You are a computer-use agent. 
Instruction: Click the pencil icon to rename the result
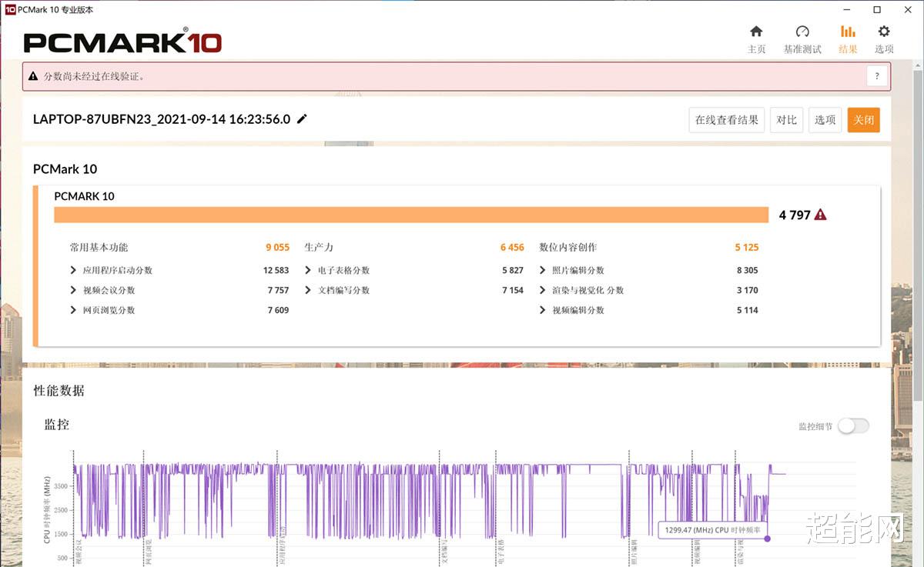(301, 118)
